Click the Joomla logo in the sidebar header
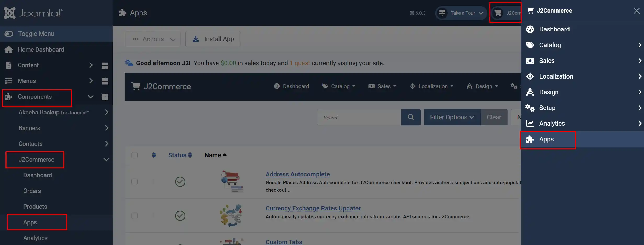Screen dimensions: 644x245 33,13
